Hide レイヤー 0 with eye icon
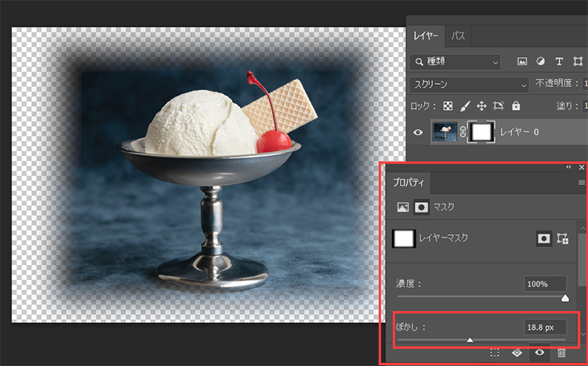Image resolution: width=588 pixels, height=366 pixels. [418, 132]
